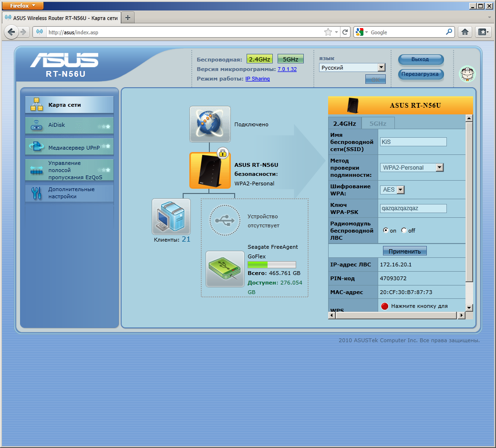The image size is (496, 448).
Task: Open Firefox home page icon
Action: point(465,32)
